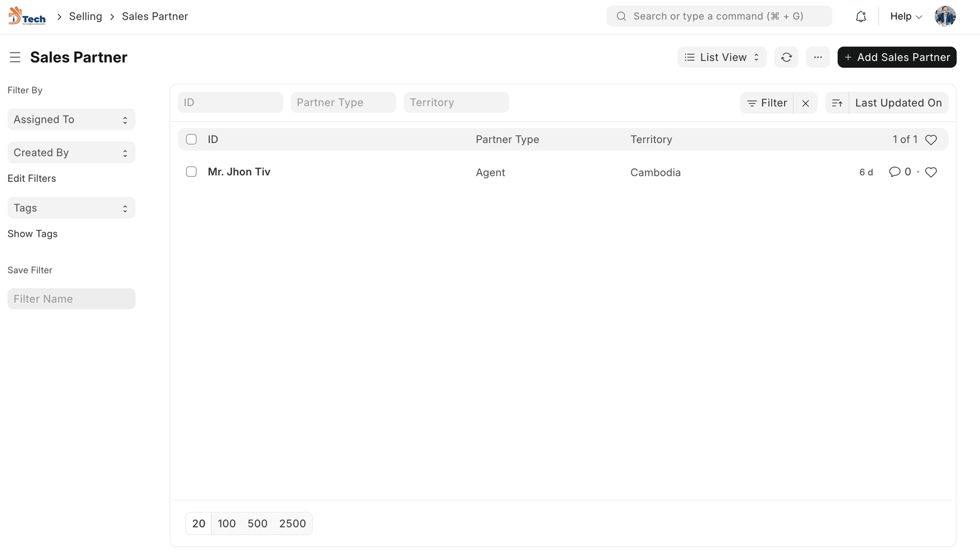Click the Tech logo home icon
This screenshot has height=557, width=980.
27,17
